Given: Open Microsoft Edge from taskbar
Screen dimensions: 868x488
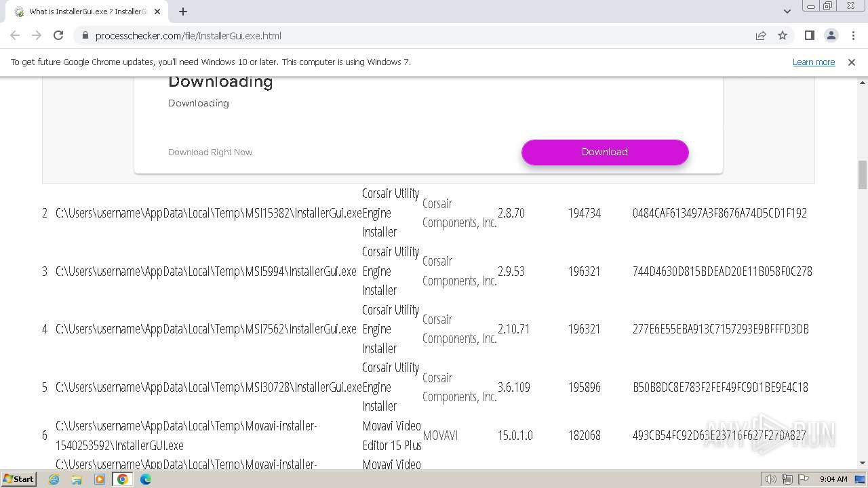Looking at the screenshot, I should 146,479.
